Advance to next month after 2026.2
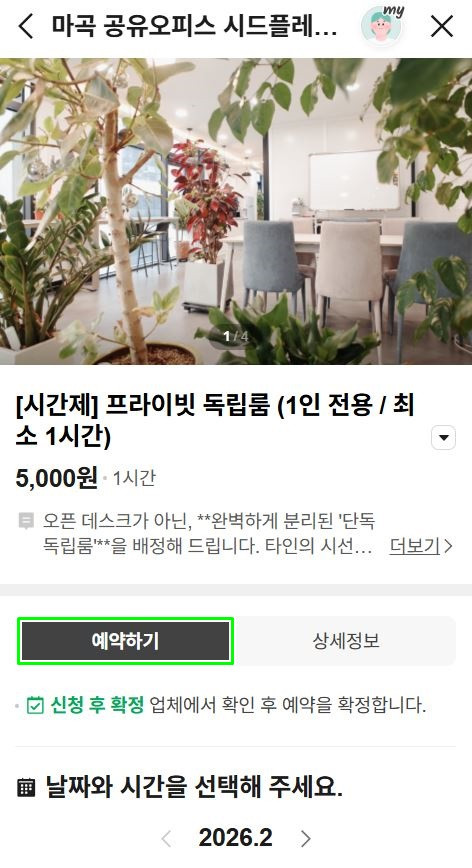Viewport: 472px width, 868px height. tap(305, 838)
